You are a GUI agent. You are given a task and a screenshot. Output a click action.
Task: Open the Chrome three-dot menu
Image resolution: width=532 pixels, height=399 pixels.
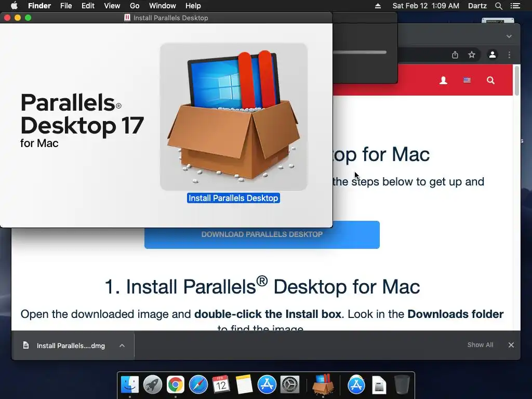point(509,55)
